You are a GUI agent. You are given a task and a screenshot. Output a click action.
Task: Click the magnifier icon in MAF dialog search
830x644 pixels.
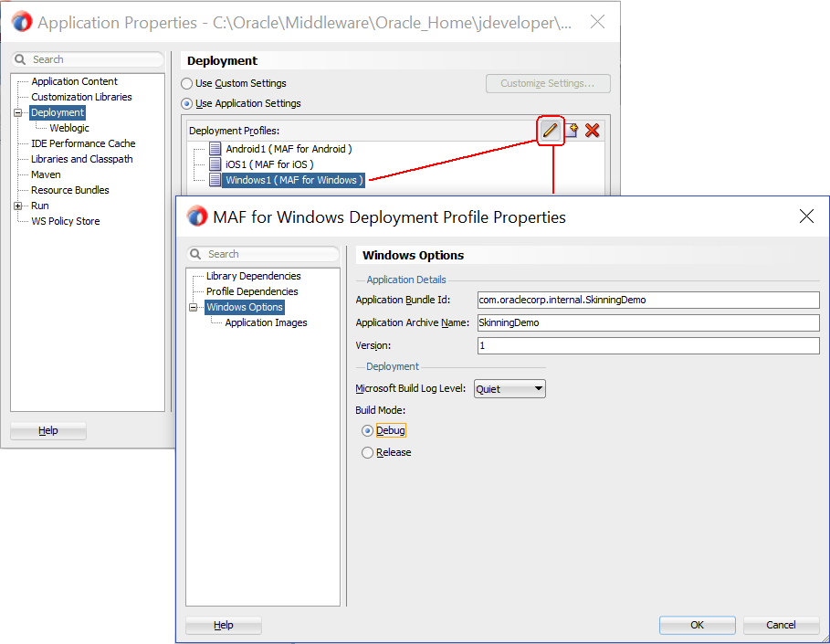[x=195, y=254]
